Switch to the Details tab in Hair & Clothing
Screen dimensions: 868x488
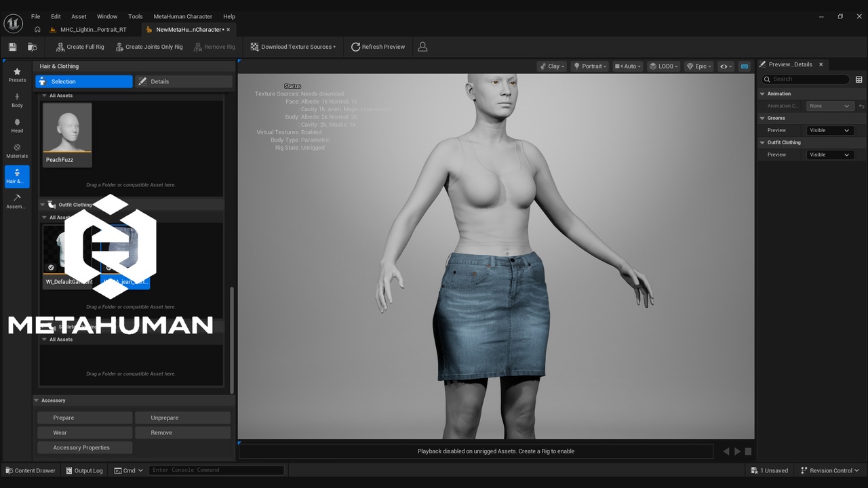pos(183,81)
